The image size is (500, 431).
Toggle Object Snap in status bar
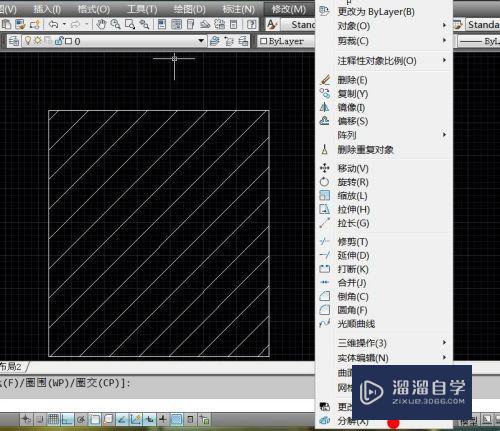click(x=94, y=419)
